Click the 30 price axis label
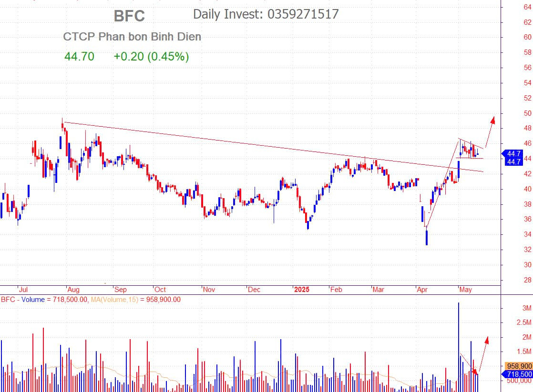 (x=527, y=265)
